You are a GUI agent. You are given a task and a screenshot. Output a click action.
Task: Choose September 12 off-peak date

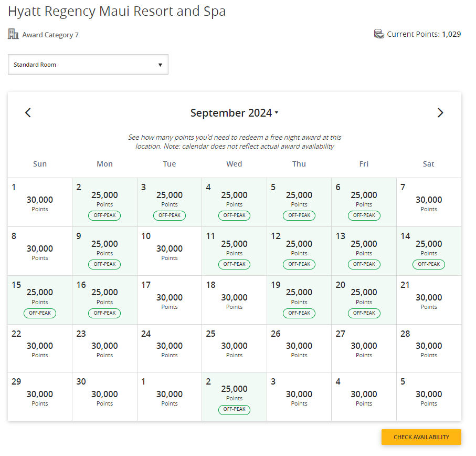[299, 251]
